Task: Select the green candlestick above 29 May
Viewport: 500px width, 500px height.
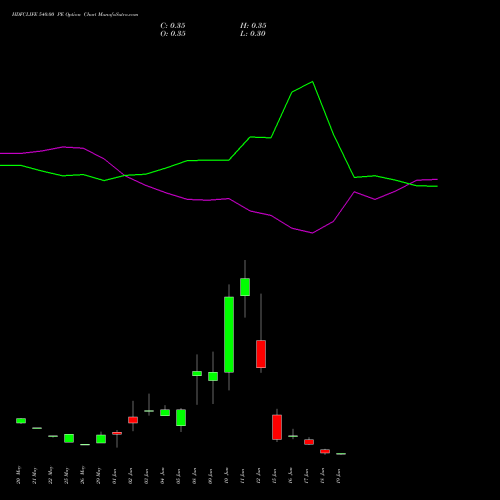Action: (x=101, y=439)
